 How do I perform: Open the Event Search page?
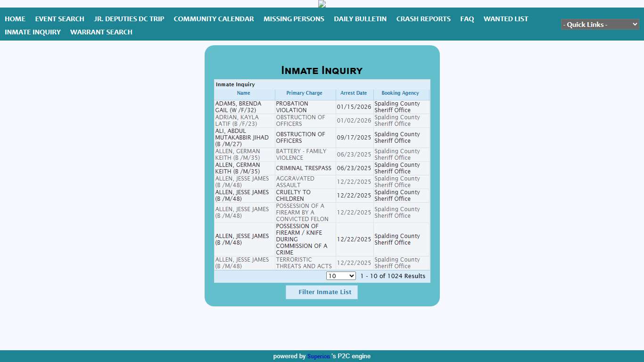point(59,19)
